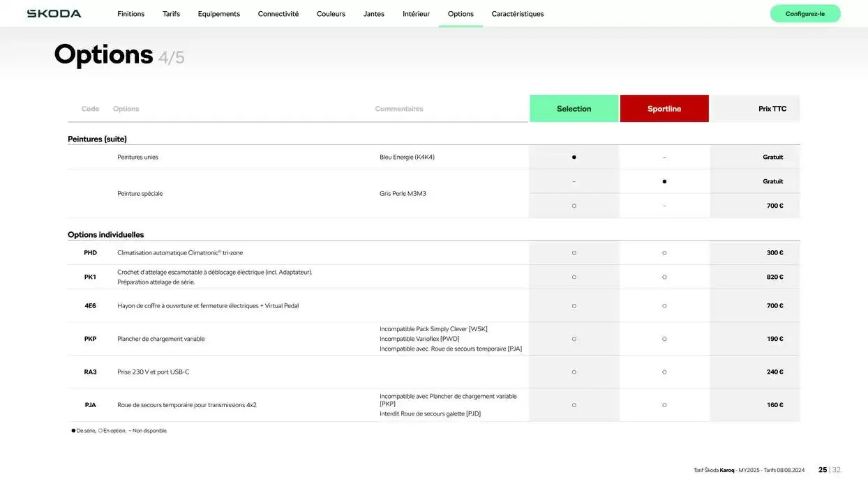868x488 pixels.
Task: Click the Škoda logo
Action: 54,14
